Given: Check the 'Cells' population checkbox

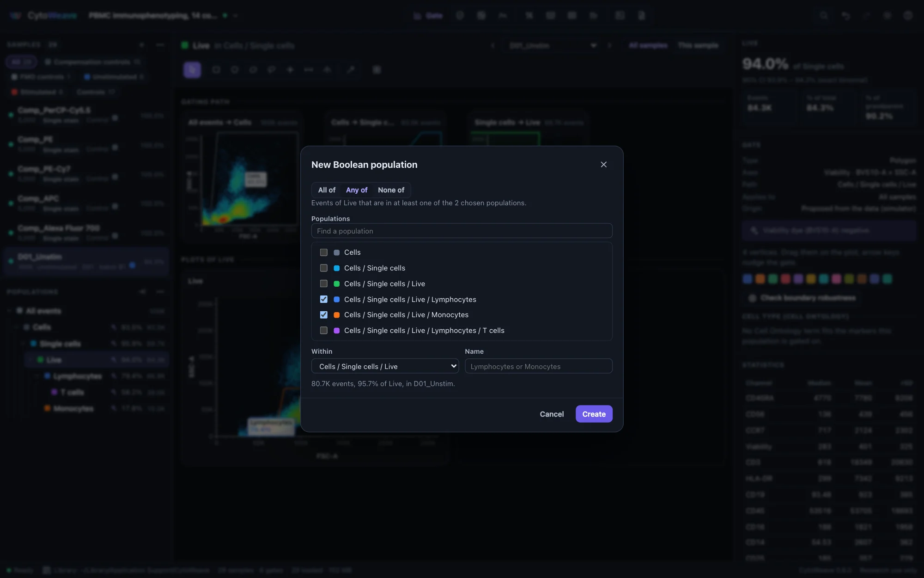Looking at the screenshot, I should 324,252.
